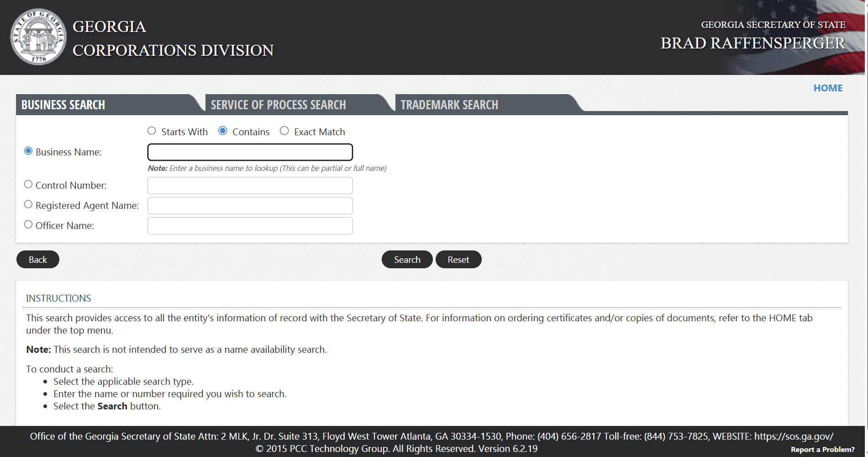Focus the Control Number text field
Image resolution: width=868 pixels, height=457 pixels.
250,186
